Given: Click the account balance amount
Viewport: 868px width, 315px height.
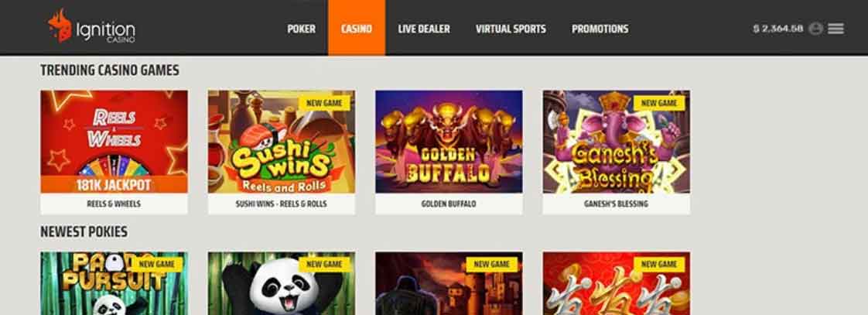Looking at the screenshot, I should (777, 29).
